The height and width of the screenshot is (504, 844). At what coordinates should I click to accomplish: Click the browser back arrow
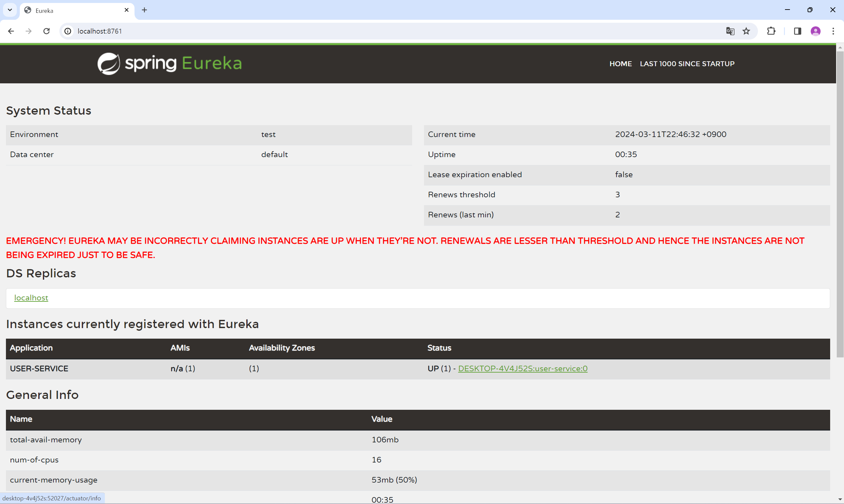pyautogui.click(x=11, y=31)
